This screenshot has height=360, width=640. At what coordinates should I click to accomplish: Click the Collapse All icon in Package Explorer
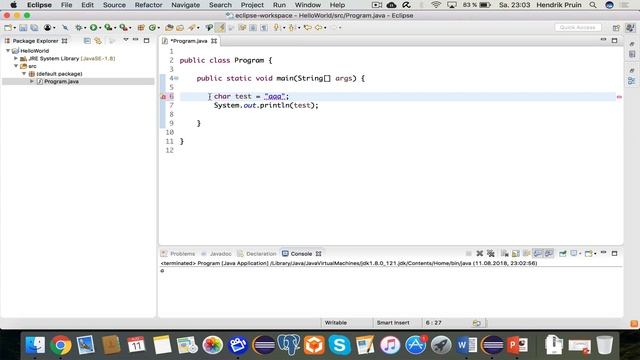coord(87,40)
